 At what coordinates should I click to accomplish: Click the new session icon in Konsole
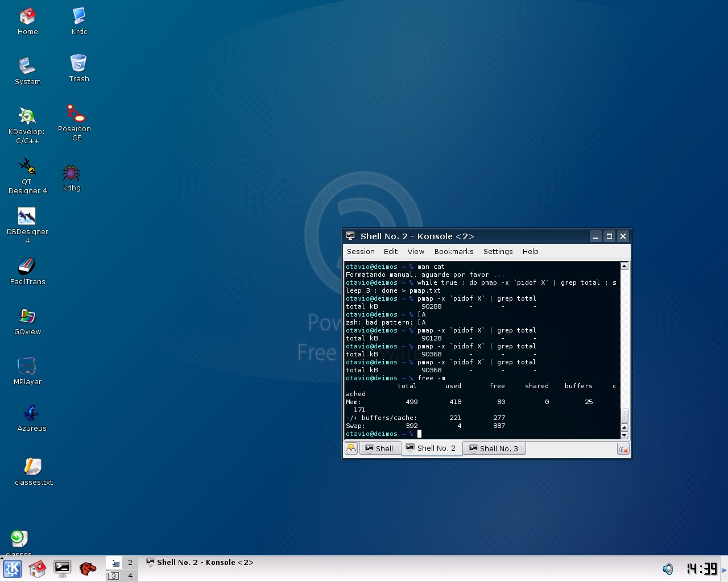point(351,448)
